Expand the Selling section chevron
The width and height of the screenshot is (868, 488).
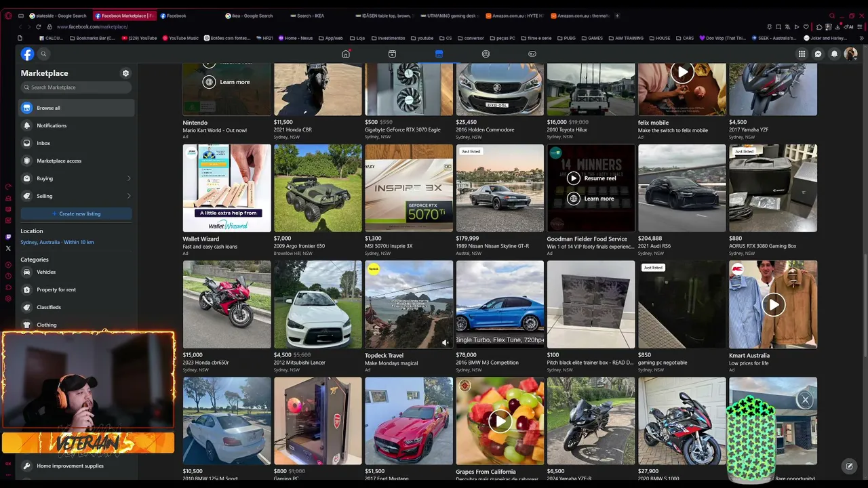coord(129,196)
